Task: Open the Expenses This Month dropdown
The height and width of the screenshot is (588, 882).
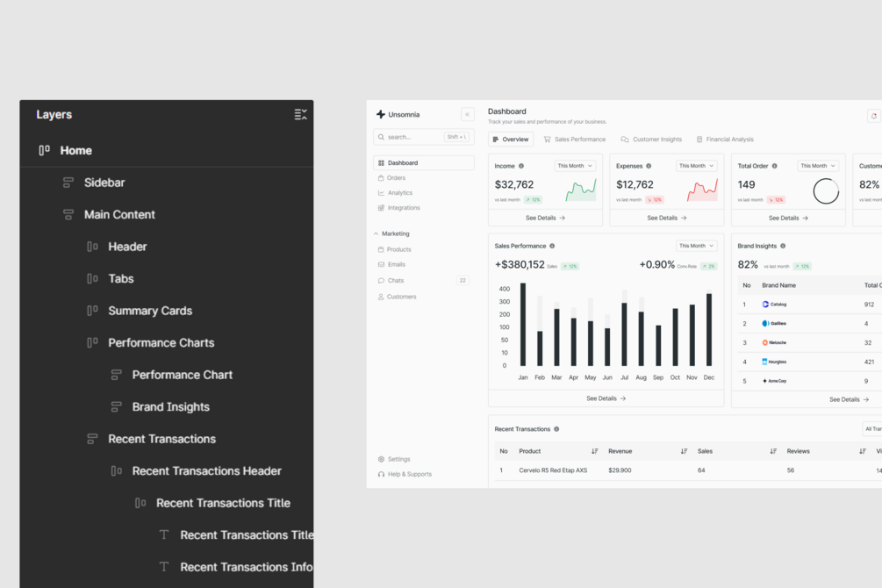Action: (696, 166)
